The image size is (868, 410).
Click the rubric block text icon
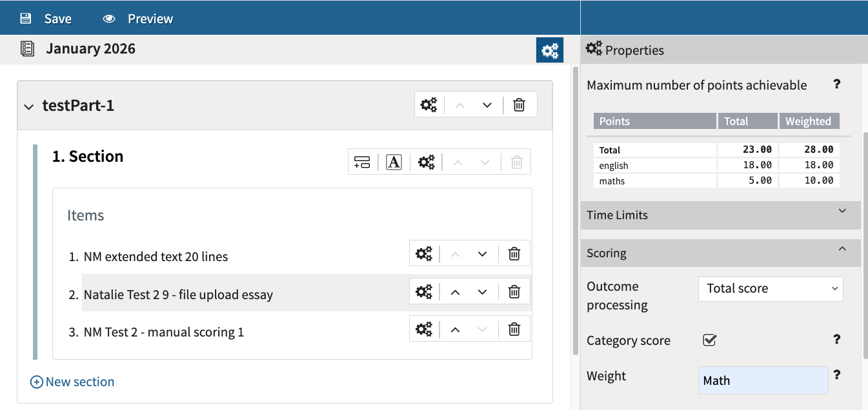point(394,162)
